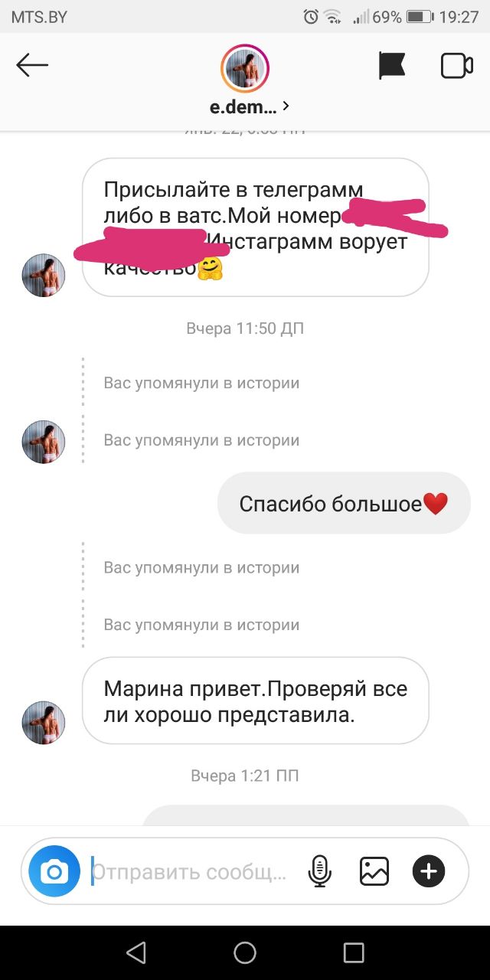
Task: Tap the Android recent apps square
Action: (354, 952)
